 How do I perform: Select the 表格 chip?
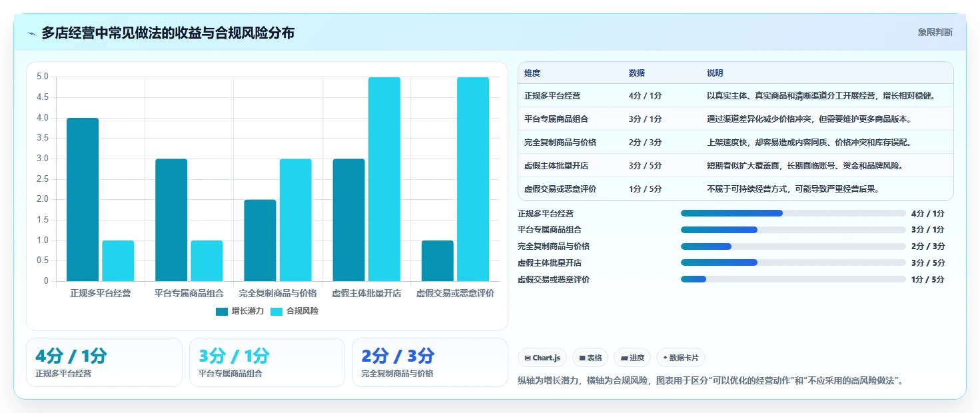coord(590,358)
